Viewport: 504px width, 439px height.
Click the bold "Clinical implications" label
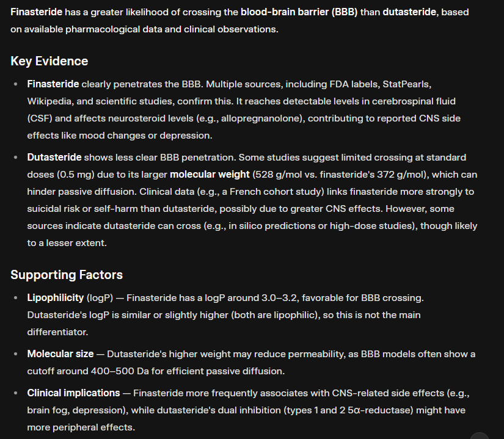pos(73,393)
